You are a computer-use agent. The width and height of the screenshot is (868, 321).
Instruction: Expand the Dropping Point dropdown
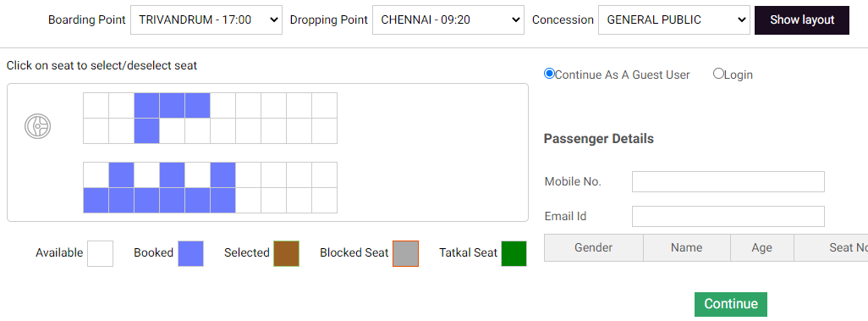(448, 20)
